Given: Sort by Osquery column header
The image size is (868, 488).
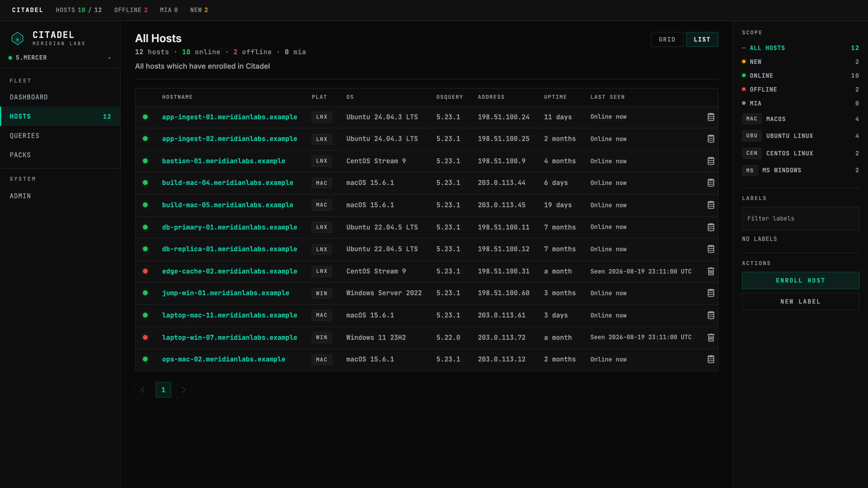Looking at the screenshot, I should 449,97.
